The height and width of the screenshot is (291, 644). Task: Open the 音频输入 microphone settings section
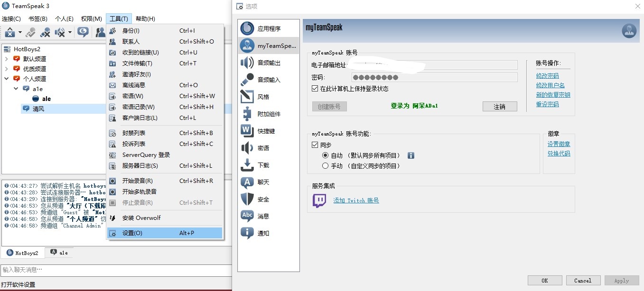[x=269, y=80]
